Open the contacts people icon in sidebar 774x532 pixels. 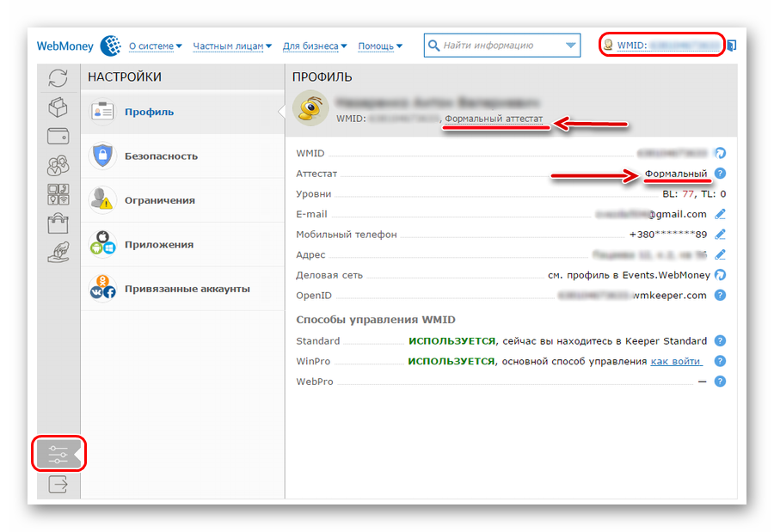(58, 165)
